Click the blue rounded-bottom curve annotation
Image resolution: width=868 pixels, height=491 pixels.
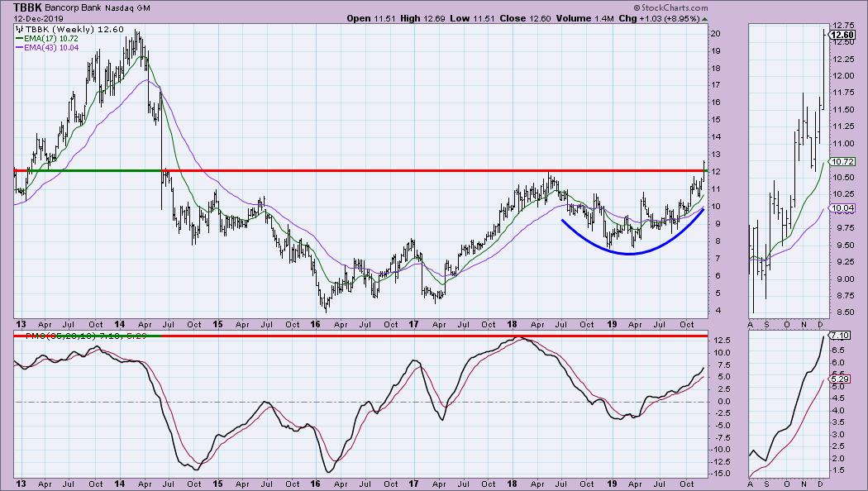(630, 252)
